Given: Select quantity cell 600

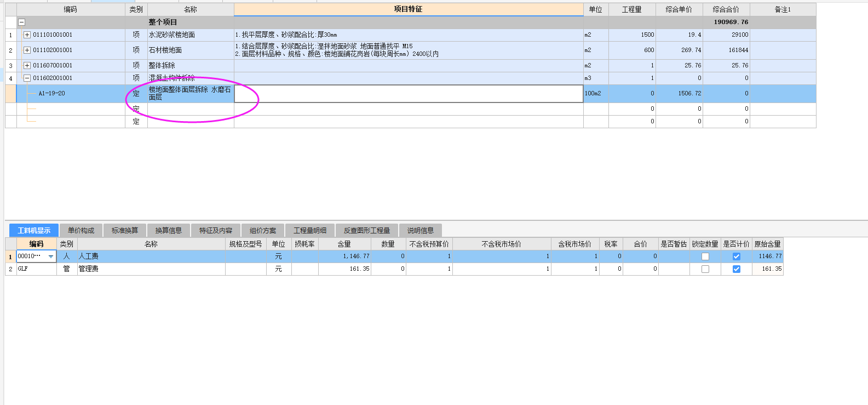Looking at the screenshot, I should pyautogui.click(x=632, y=50).
